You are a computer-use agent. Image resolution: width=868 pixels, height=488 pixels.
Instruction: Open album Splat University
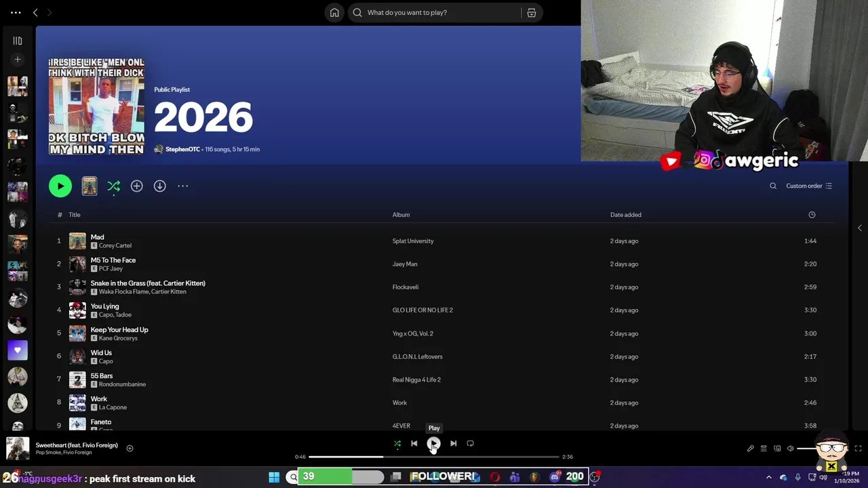[x=413, y=241]
